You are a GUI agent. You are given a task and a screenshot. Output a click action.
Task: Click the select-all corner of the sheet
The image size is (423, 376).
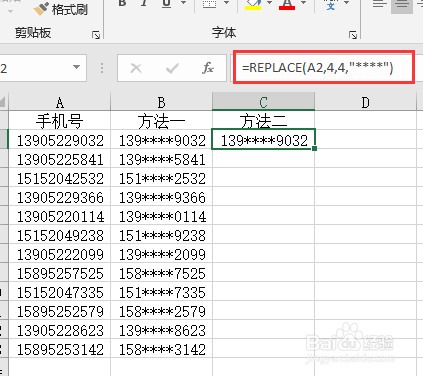pos(4,102)
